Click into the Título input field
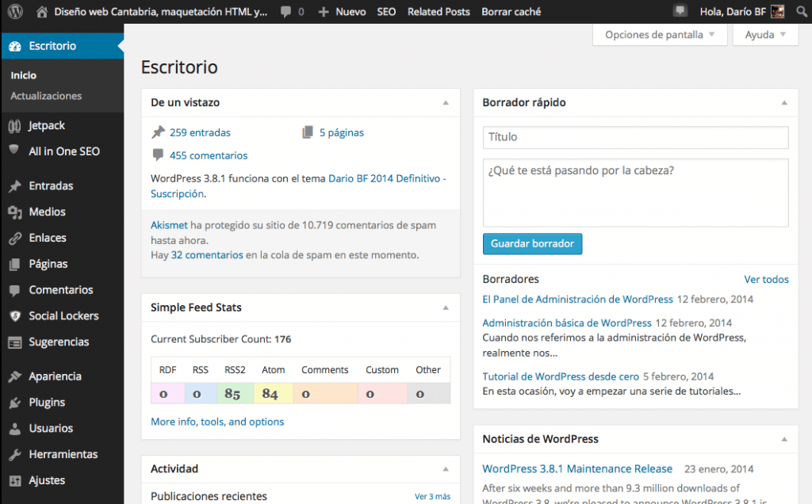 pos(635,137)
